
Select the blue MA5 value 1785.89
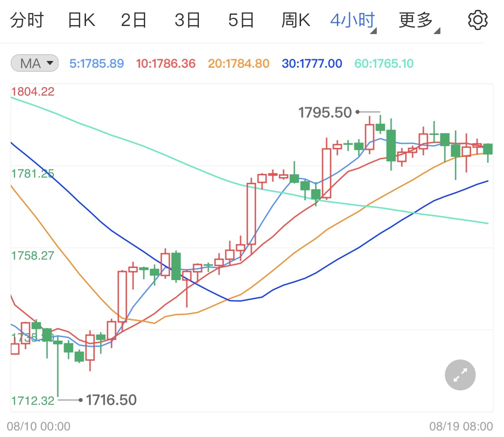(x=97, y=64)
